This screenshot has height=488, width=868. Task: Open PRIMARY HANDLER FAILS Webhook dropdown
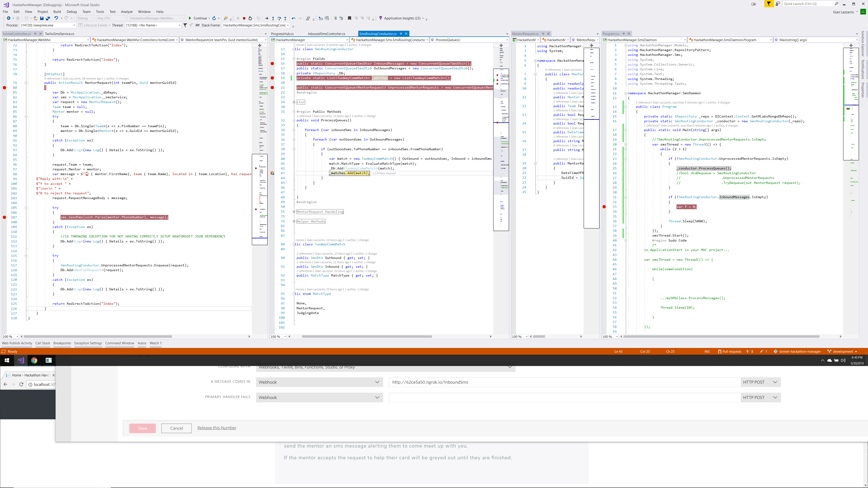(319, 397)
